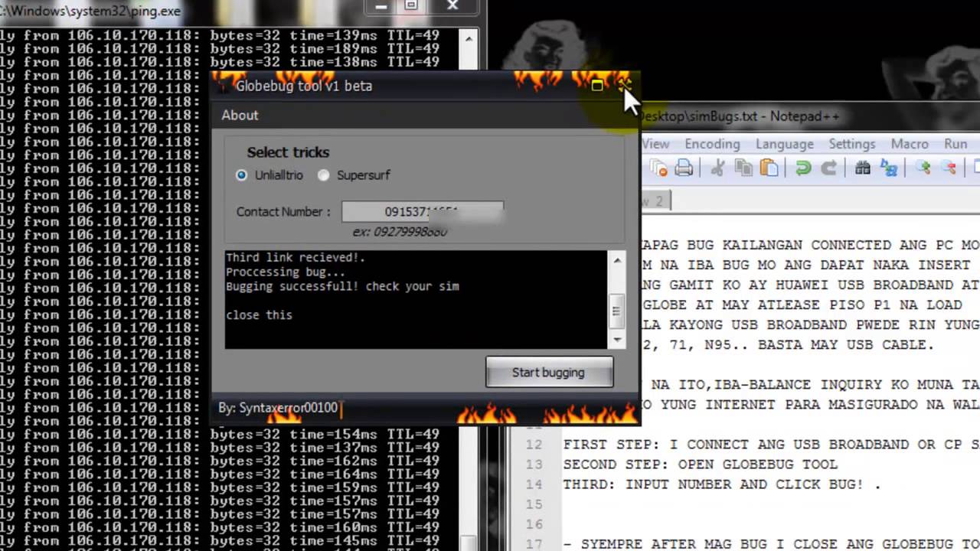Click line number 16 in Notepad++ margin
980x551 pixels.
tap(534, 523)
